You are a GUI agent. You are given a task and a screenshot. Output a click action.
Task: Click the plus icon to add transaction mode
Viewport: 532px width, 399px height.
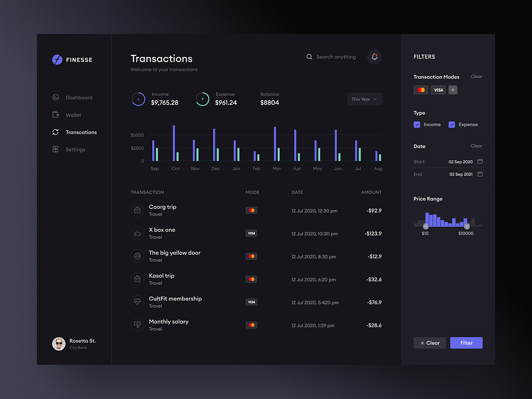(x=453, y=89)
